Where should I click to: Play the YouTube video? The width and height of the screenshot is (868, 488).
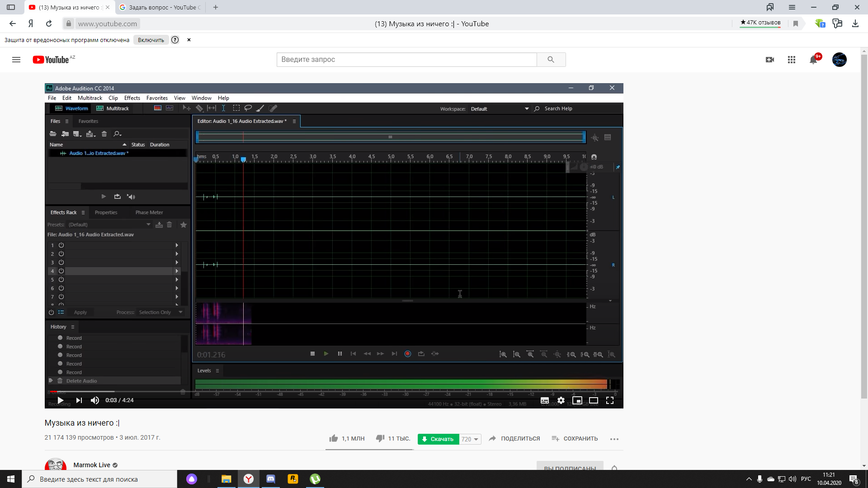coord(60,400)
